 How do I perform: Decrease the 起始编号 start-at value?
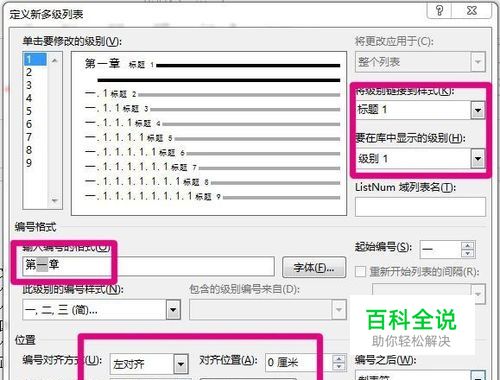(468, 254)
